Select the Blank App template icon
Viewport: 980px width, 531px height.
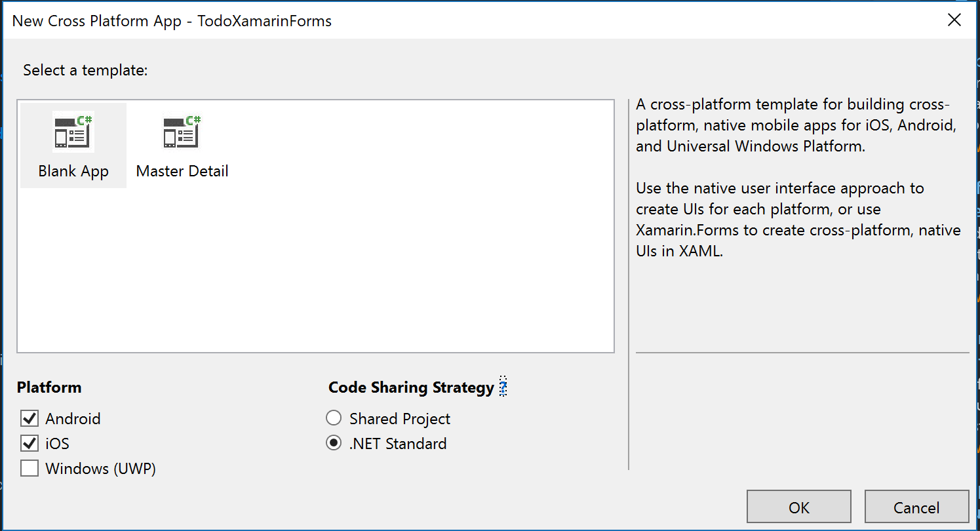click(x=73, y=131)
